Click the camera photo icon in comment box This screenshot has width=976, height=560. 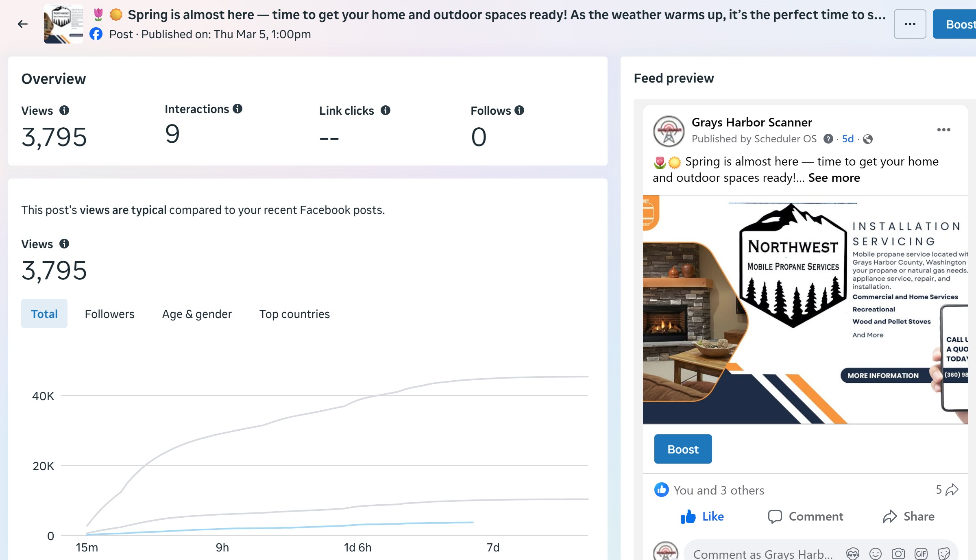click(898, 553)
